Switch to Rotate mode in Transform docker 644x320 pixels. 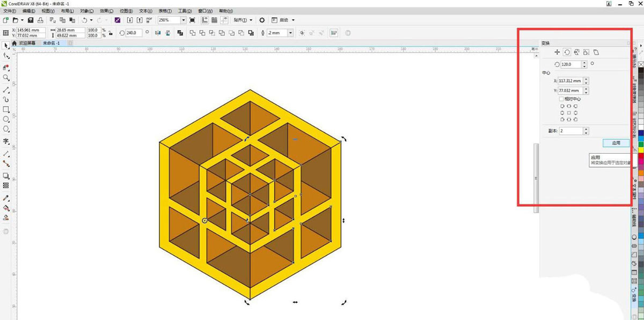tap(567, 52)
